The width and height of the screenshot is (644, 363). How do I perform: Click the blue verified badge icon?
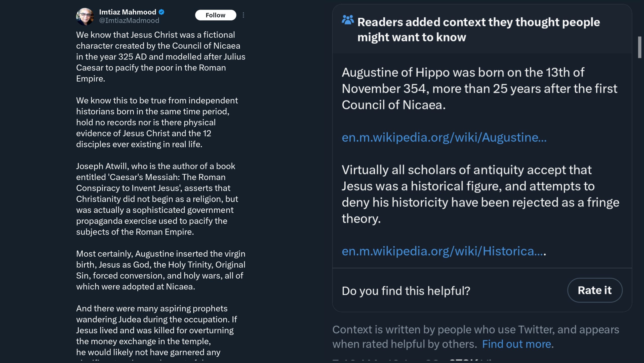tap(162, 12)
